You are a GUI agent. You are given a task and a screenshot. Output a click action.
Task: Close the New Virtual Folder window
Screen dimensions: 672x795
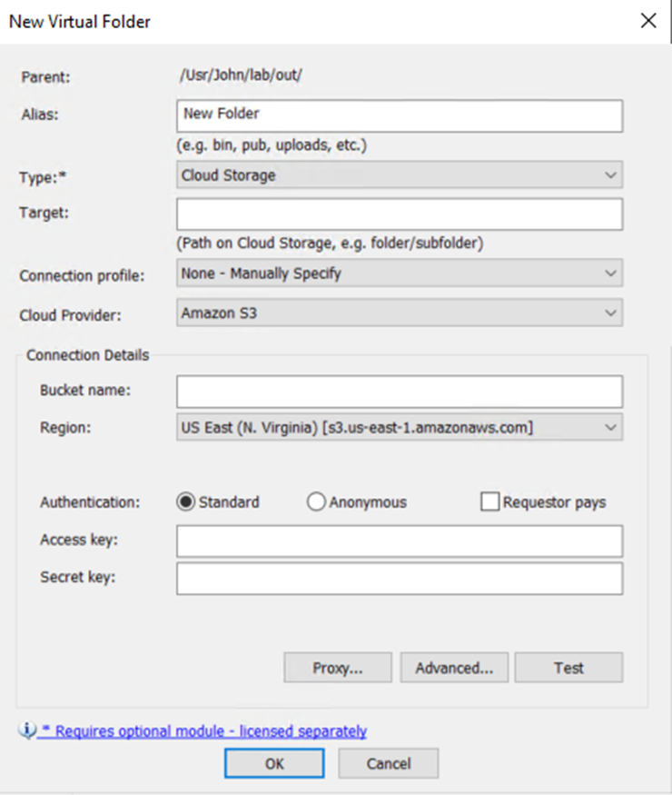click(x=648, y=20)
